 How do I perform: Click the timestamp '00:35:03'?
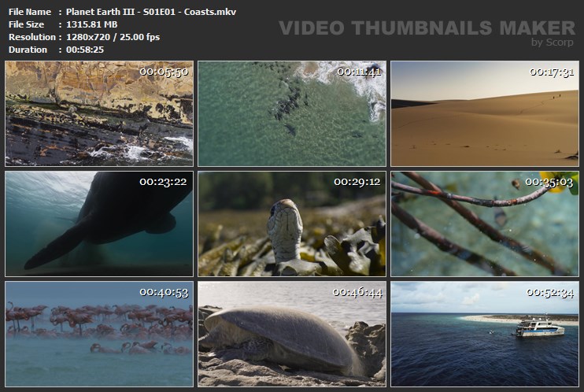[549, 182]
